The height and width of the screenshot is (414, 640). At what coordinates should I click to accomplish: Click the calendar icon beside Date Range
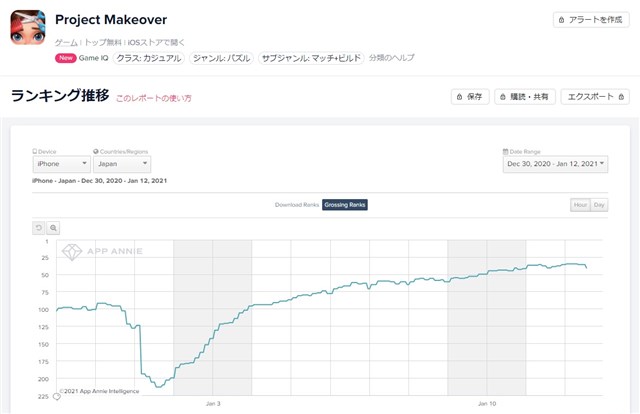pyautogui.click(x=505, y=151)
